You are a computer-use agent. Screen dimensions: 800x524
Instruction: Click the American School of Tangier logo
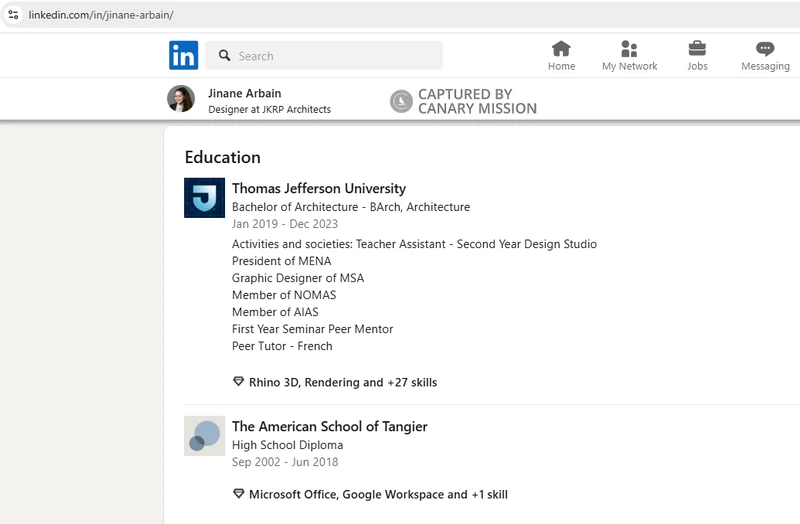204,436
